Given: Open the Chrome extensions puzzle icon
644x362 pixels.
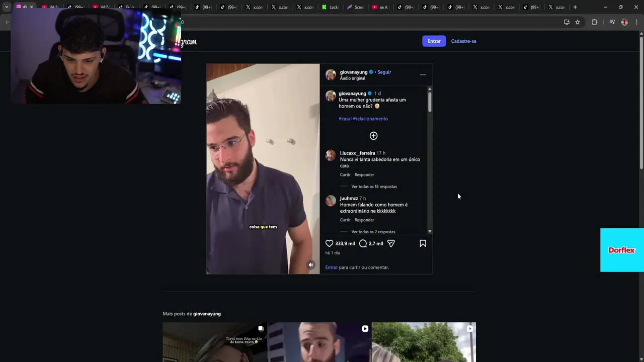Looking at the screenshot, I should point(594,22).
